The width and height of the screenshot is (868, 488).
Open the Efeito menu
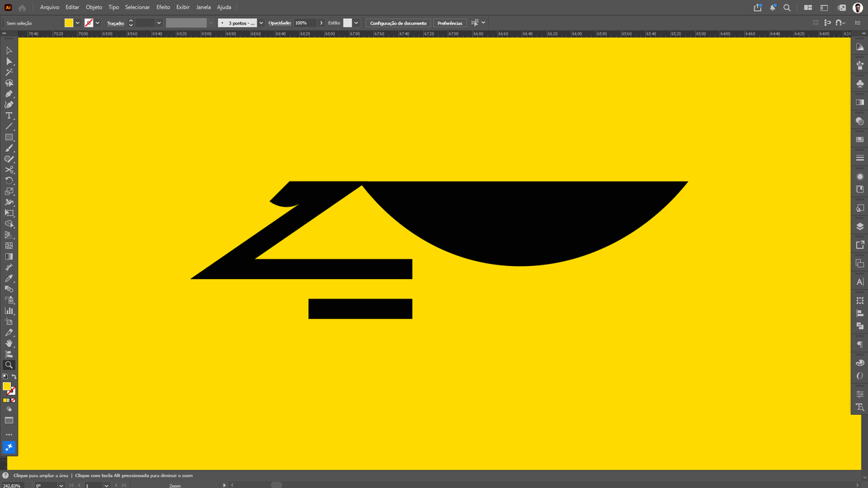coord(163,7)
